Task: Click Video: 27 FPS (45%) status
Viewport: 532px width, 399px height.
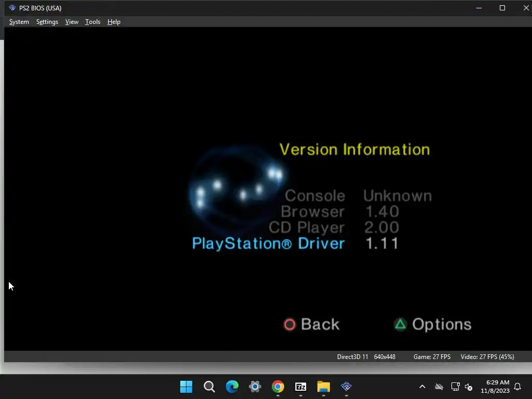Action: click(487, 356)
